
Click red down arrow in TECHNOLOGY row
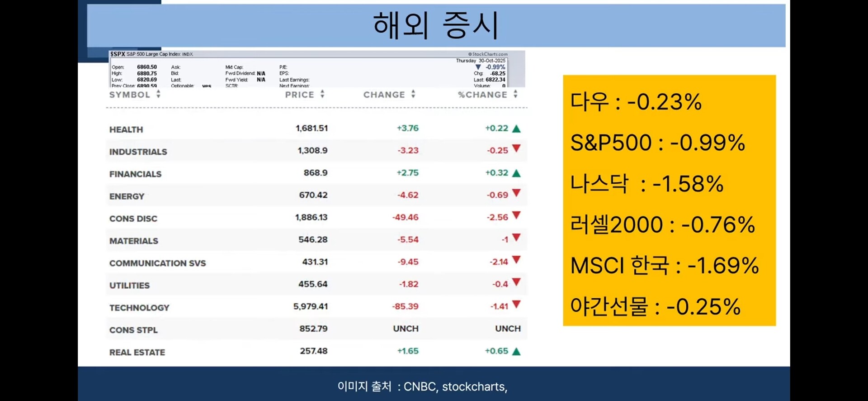click(x=516, y=305)
